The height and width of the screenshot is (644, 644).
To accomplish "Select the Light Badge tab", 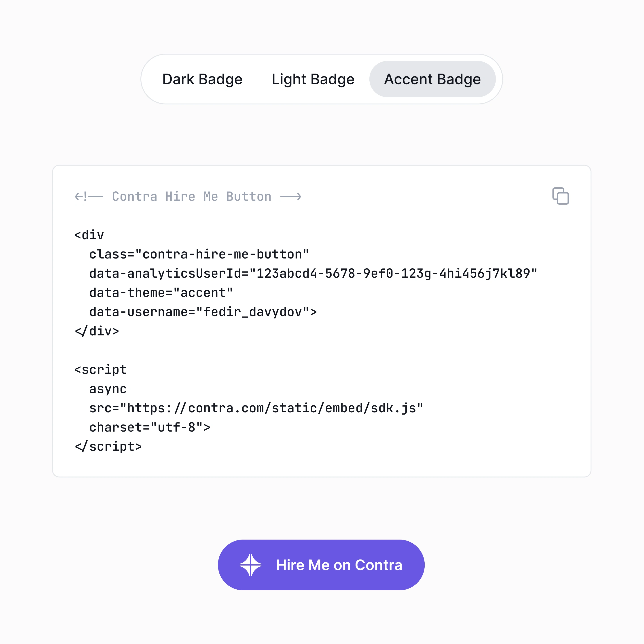I will pos(313,79).
